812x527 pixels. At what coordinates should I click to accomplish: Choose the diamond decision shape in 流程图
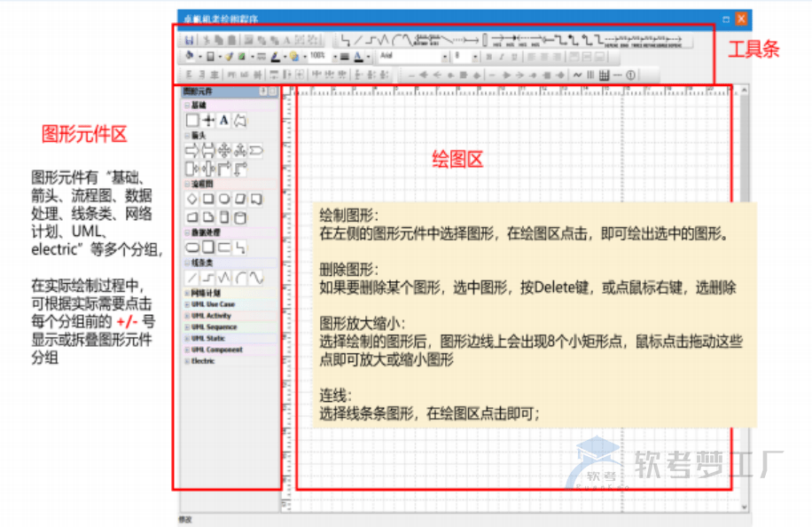coord(191,198)
